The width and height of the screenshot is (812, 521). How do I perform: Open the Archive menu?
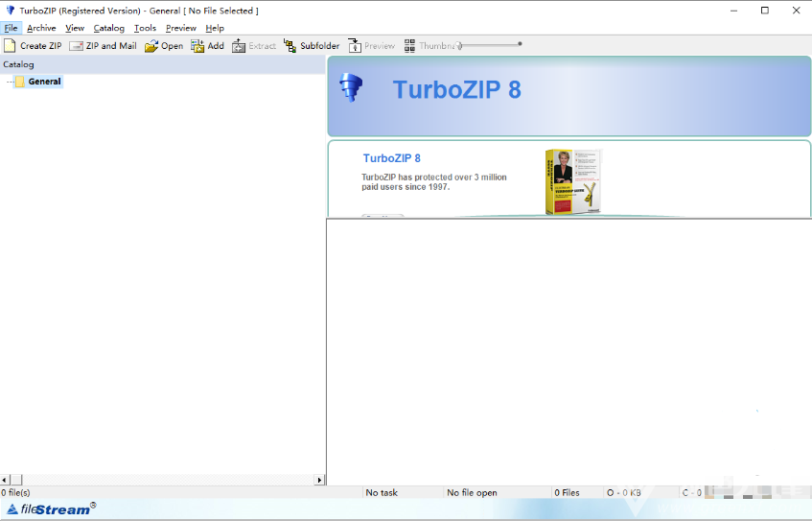coord(41,28)
